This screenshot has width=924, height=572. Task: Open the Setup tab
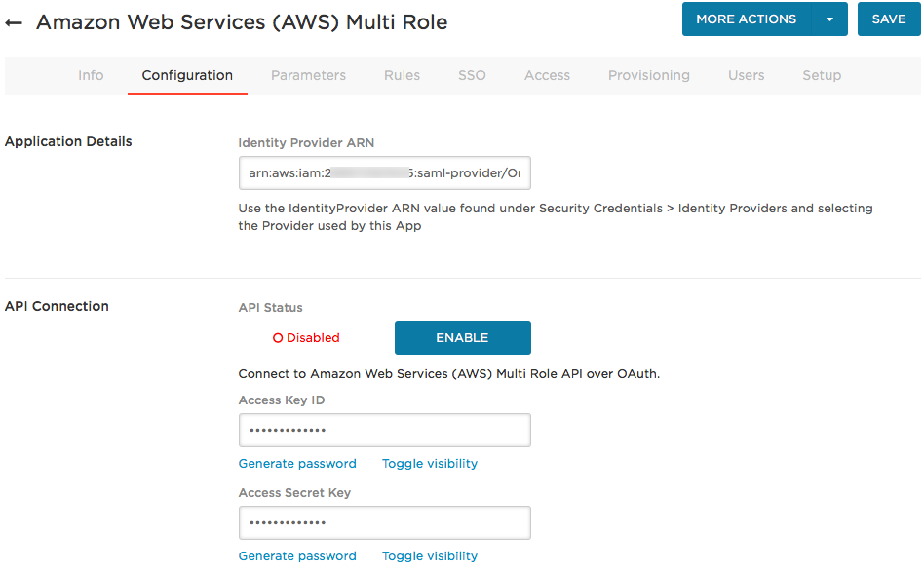click(822, 75)
